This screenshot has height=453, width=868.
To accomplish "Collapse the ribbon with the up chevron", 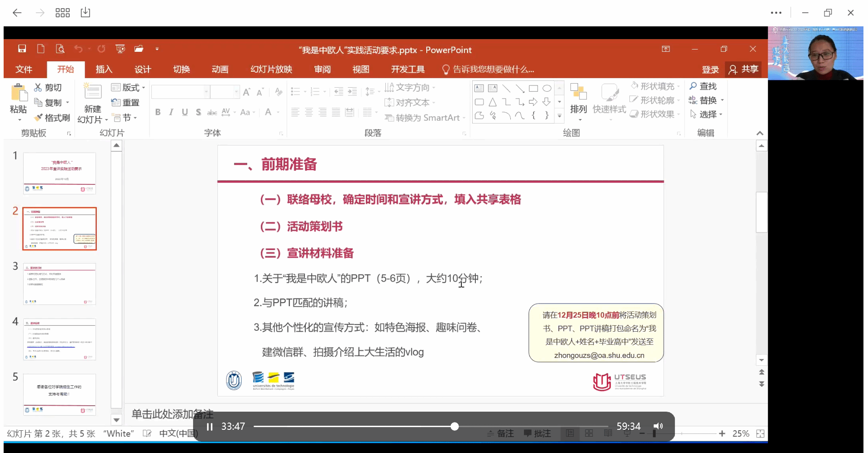I will click(760, 133).
